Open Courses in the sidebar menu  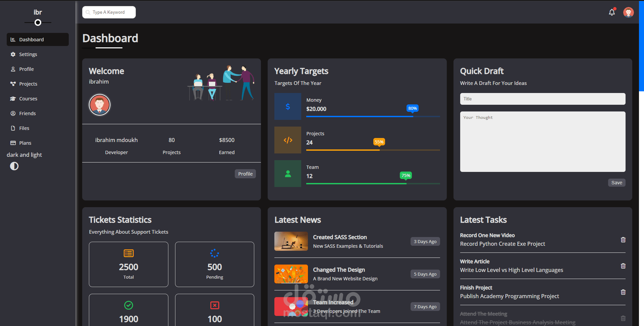tap(38, 99)
